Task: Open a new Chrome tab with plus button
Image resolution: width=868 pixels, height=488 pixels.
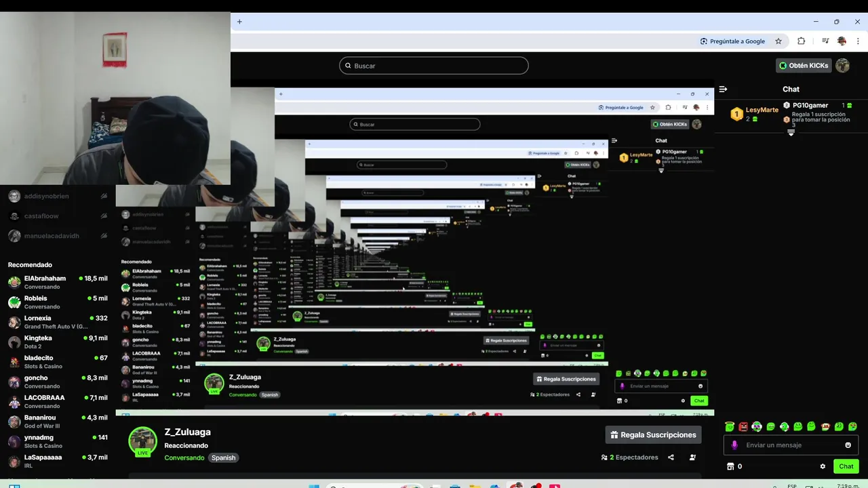Action: [239, 22]
